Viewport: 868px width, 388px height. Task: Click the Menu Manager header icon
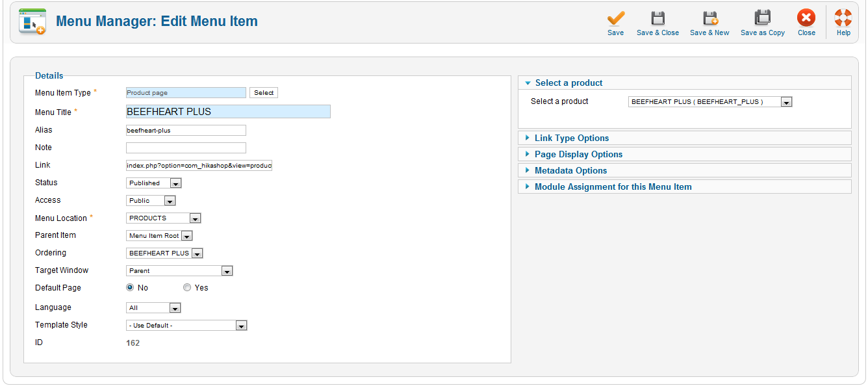[32, 21]
